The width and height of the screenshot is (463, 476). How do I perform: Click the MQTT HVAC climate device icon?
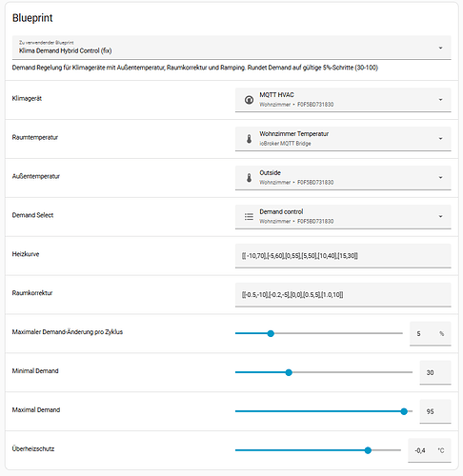point(249,100)
